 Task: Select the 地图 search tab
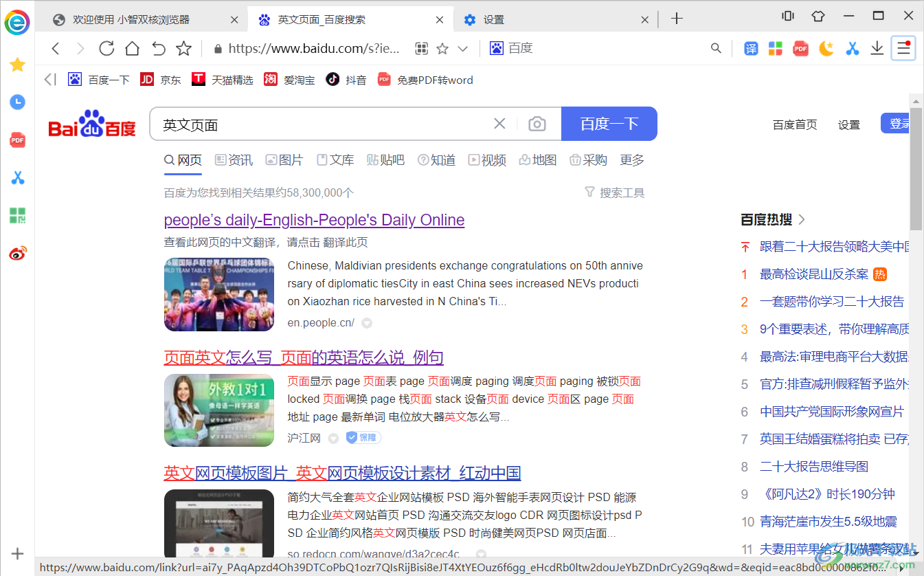pyautogui.click(x=538, y=160)
